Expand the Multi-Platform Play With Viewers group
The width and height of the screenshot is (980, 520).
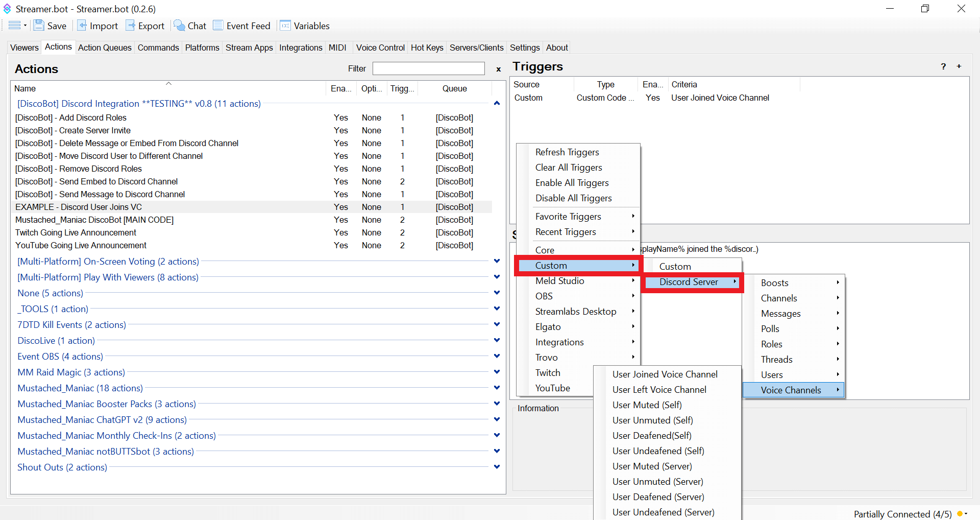point(497,277)
